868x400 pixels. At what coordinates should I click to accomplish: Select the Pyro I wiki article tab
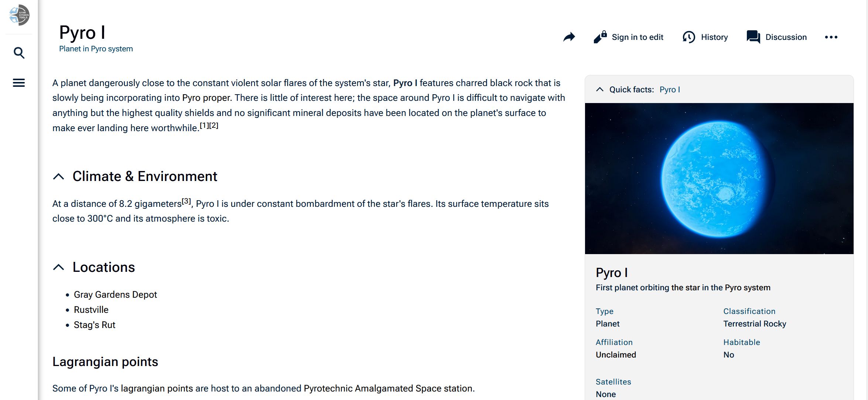click(671, 89)
